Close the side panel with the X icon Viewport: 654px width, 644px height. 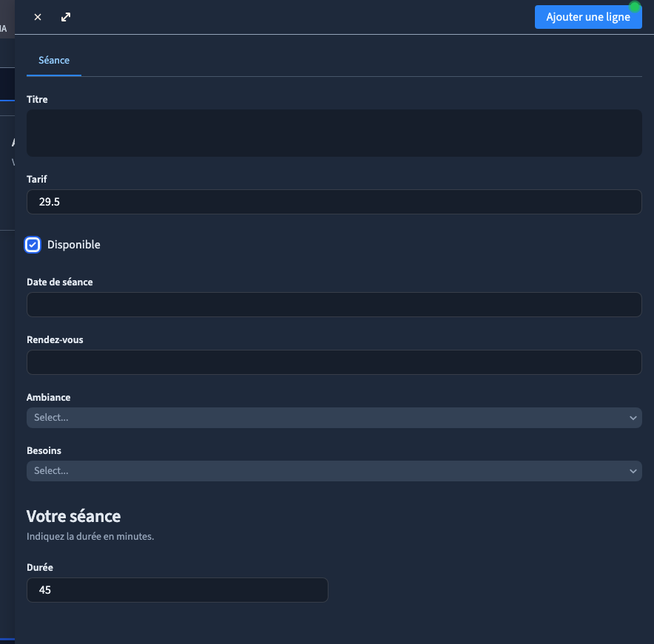click(x=38, y=17)
